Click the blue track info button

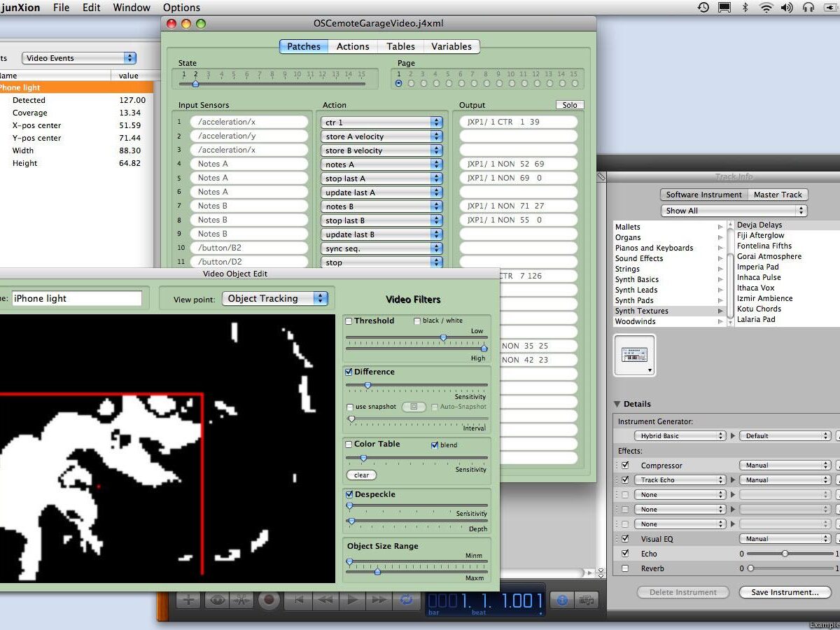click(x=561, y=600)
